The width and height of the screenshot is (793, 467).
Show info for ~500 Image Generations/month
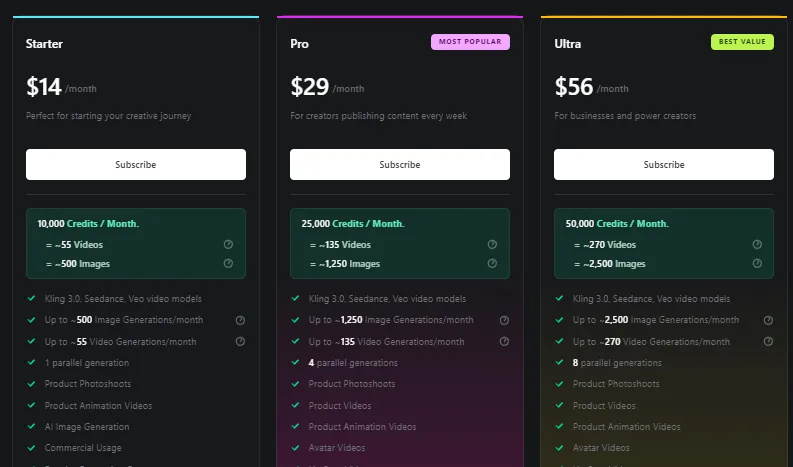pos(240,320)
